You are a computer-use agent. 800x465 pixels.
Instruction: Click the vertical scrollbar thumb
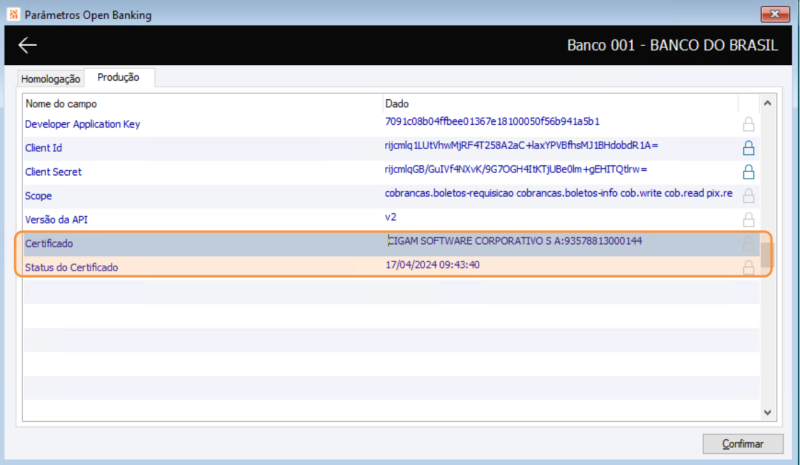766,255
